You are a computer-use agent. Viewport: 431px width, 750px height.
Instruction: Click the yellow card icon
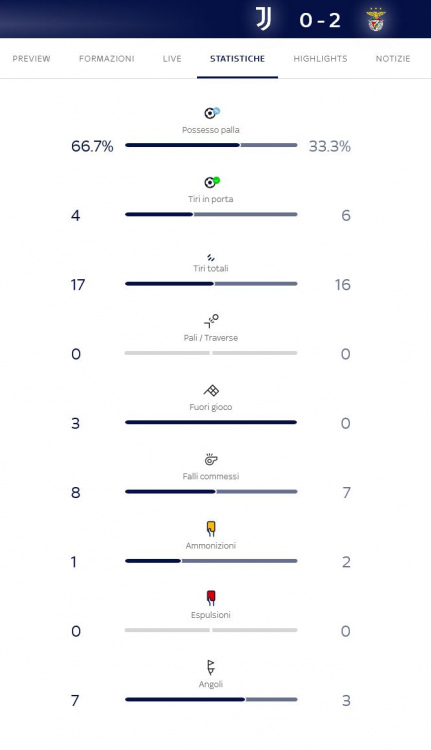[x=211, y=529]
